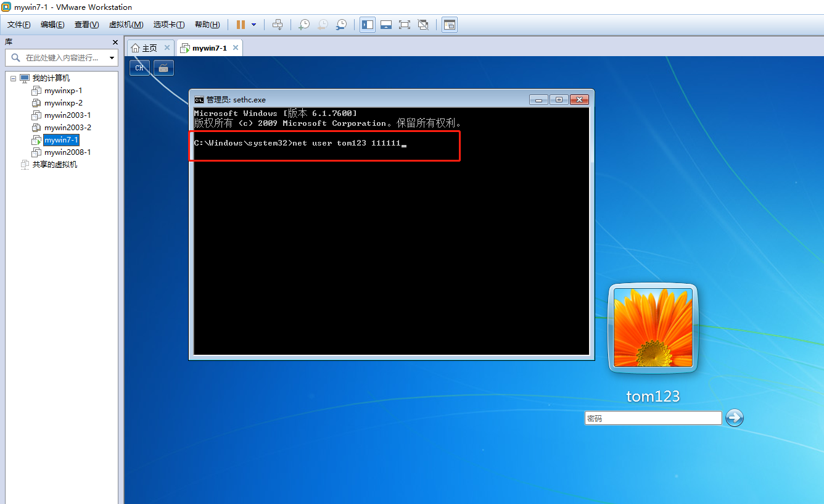Open the 文件(F) menu
Image resolution: width=824 pixels, height=504 pixels.
(x=19, y=25)
